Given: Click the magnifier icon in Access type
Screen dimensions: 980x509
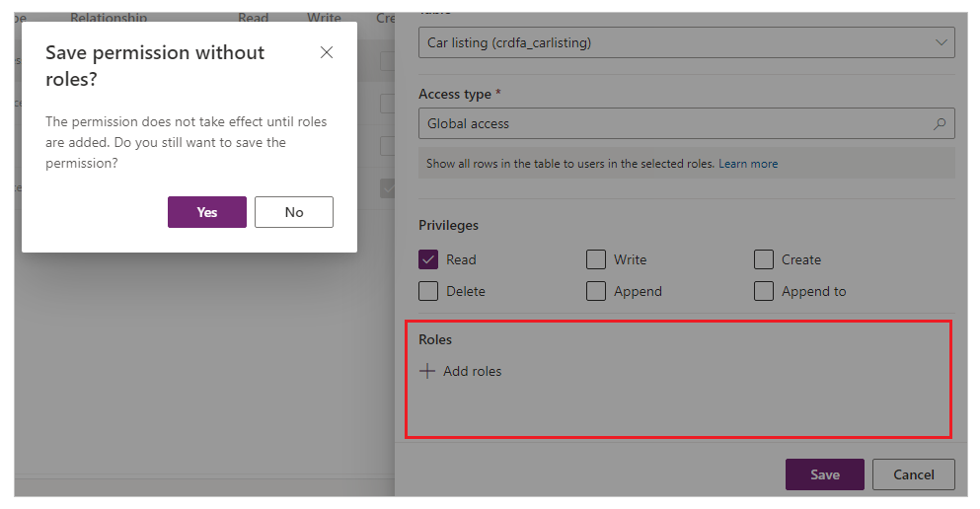Looking at the screenshot, I should 939,124.
